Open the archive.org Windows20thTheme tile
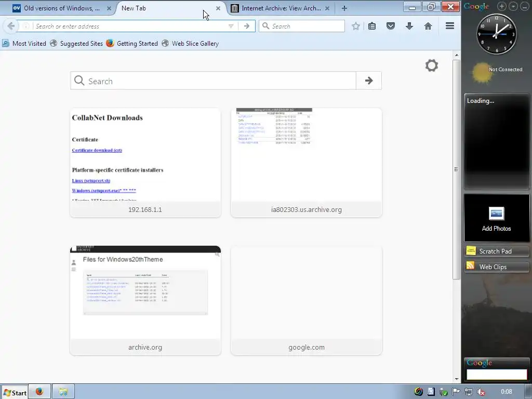The width and height of the screenshot is (532, 399). click(x=145, y=300)
